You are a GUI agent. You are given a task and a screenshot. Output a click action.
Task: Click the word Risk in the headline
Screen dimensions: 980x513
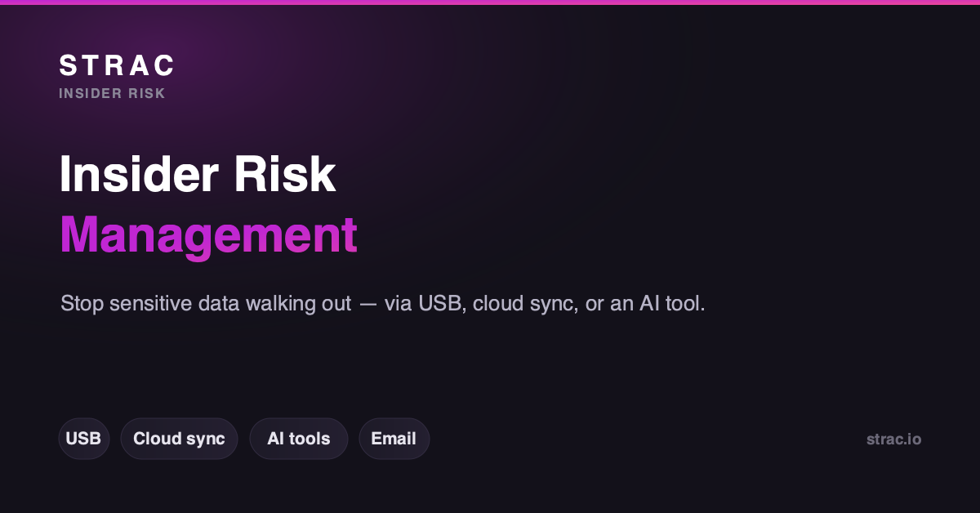tap(287, 174)
